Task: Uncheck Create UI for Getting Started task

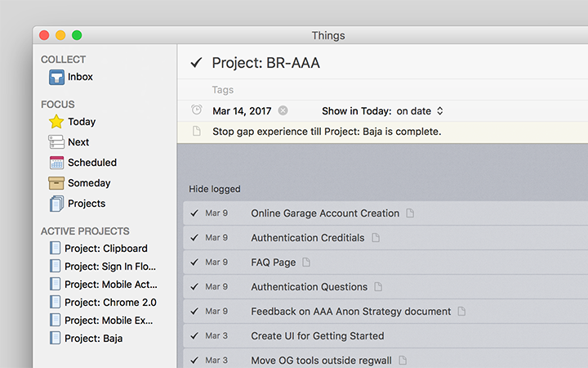Action: point(194,336)
